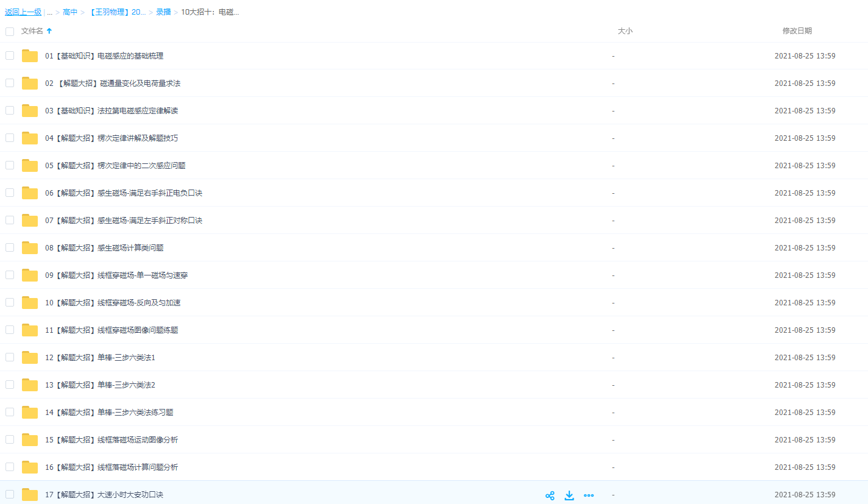
Task: Open the more options icon on row 17
Action: click(589, 495)
